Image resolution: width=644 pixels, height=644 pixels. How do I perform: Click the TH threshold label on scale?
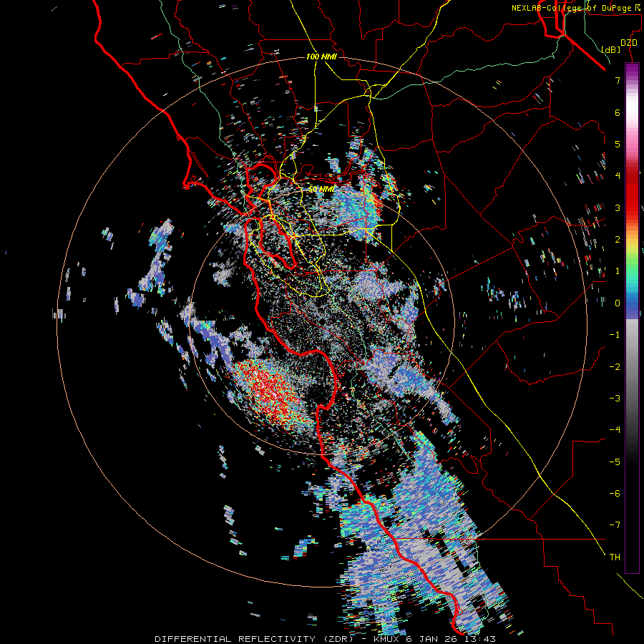coord(615,557)
